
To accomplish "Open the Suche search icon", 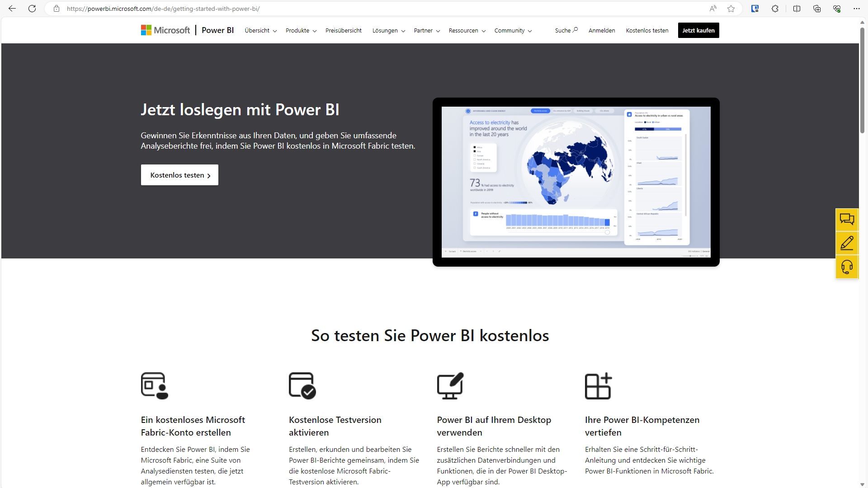I will click(x=566, y=30).
